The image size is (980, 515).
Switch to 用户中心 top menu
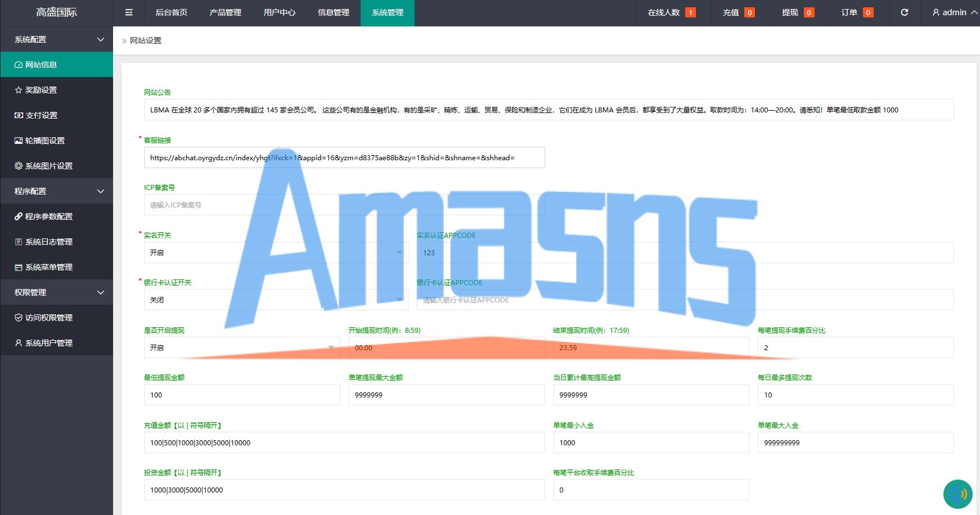pos(280,12)
